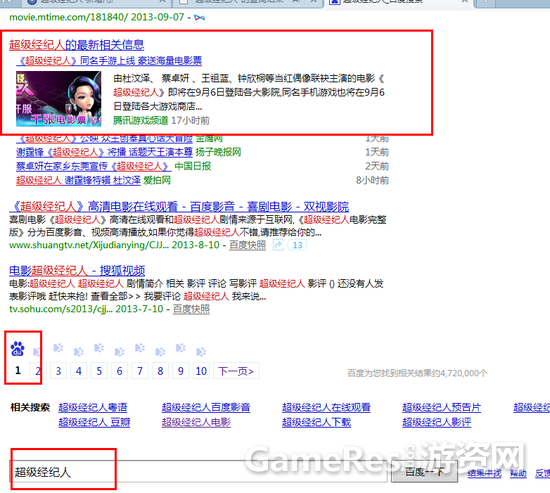Viewport: 550px width, 493px height.
Task: Open 高清电影在线观看 百度影音 result title
Action: [x=179, y=206]
